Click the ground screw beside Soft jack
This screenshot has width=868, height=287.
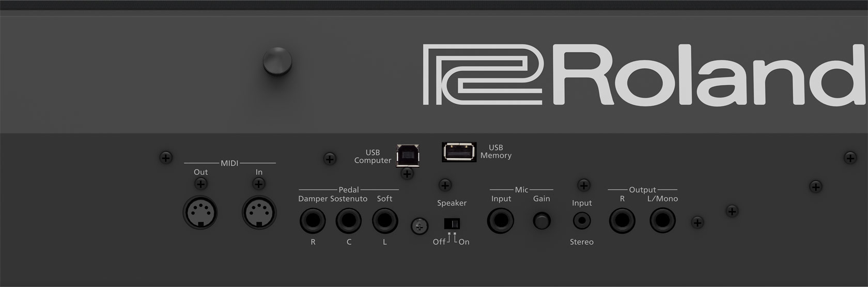[419, 226]
